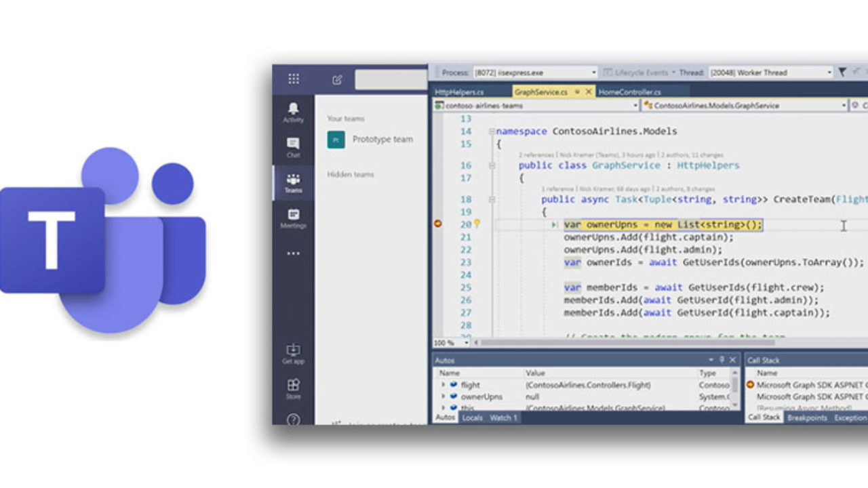This screenshot has height=488, width=868.
Task: Click the 2 references CodeLens link above GraphService
Action: pyautogui.click(x=538, y=155)
